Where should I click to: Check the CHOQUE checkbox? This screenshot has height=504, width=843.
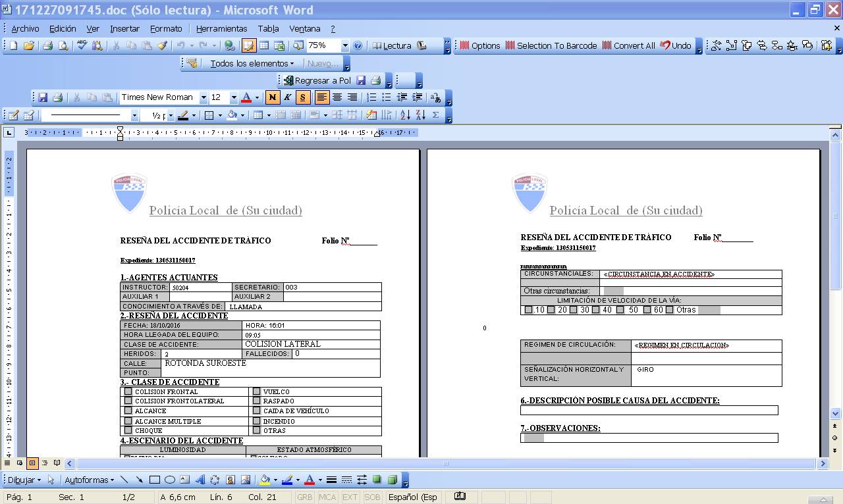click(128, 430)
